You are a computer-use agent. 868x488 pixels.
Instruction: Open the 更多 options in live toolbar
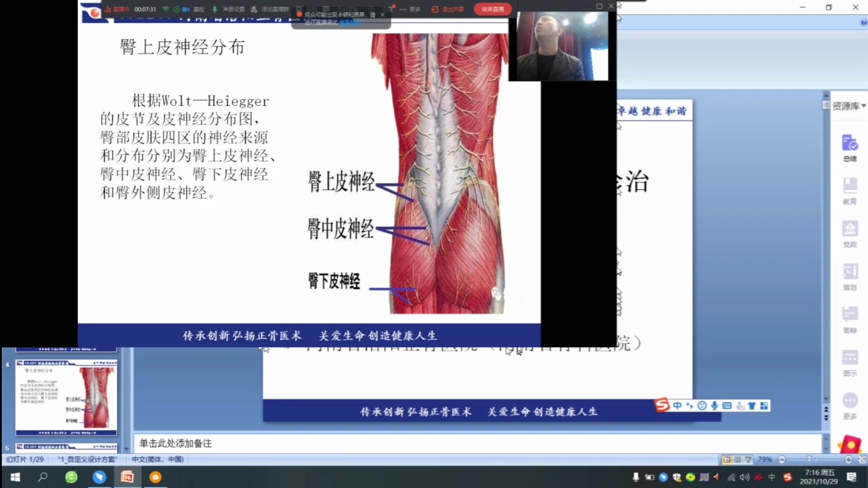(x=410, y=9)
